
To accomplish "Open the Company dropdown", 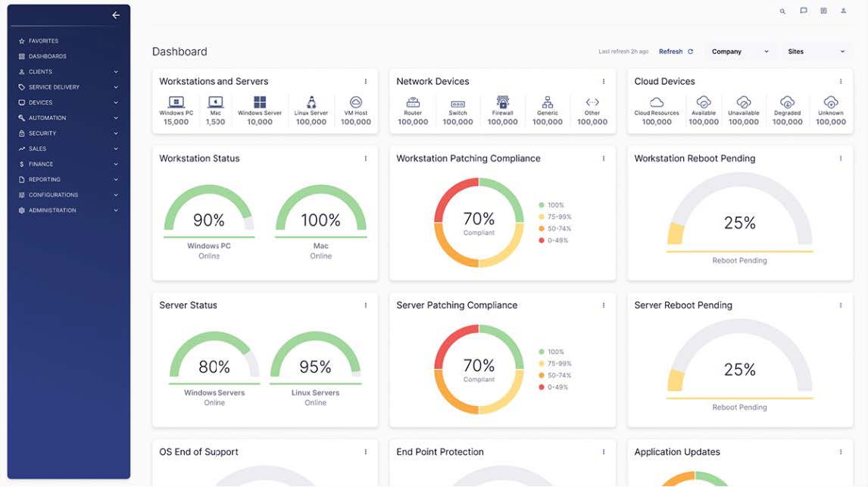I will click(740, 52).
